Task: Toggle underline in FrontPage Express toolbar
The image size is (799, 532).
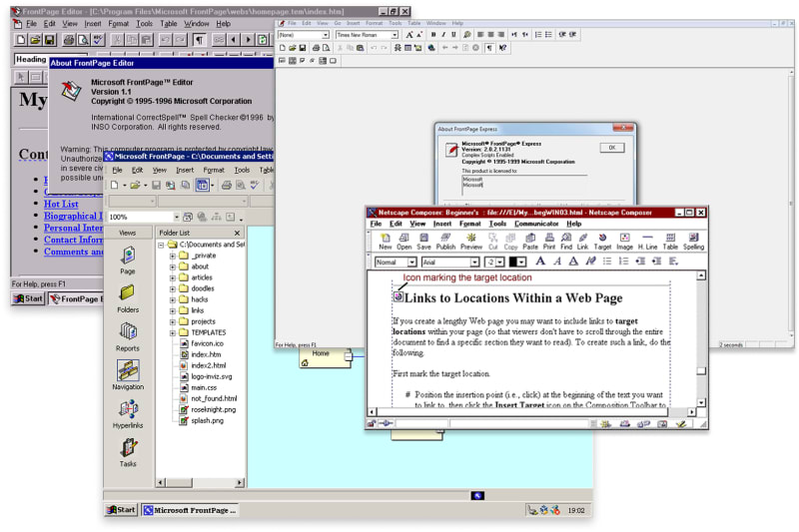Action: pyautogui.click(x=454, y=34)
